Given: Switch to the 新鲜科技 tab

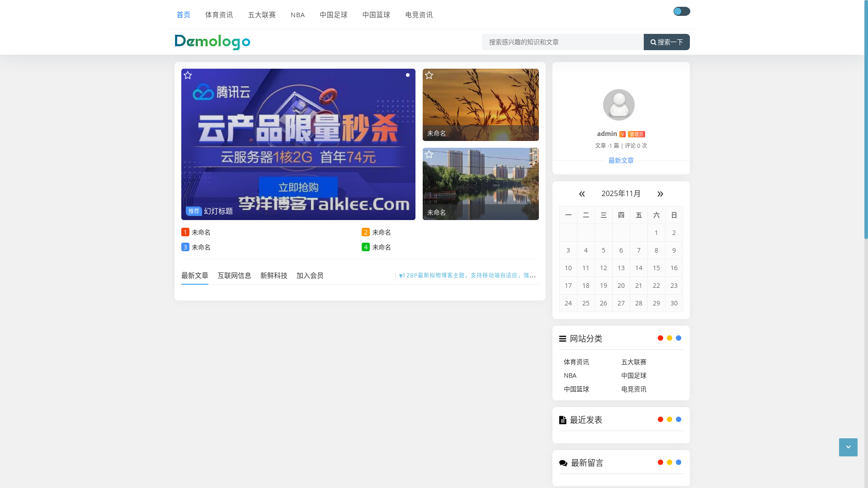Looking at the screenshot, I should pyautogui.click(x=274, y=276).
